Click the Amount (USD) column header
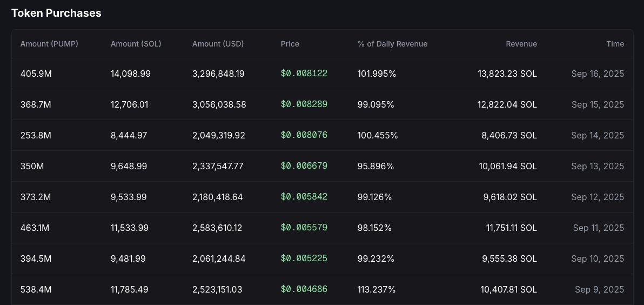644x305 pixels. pos(218,44)
